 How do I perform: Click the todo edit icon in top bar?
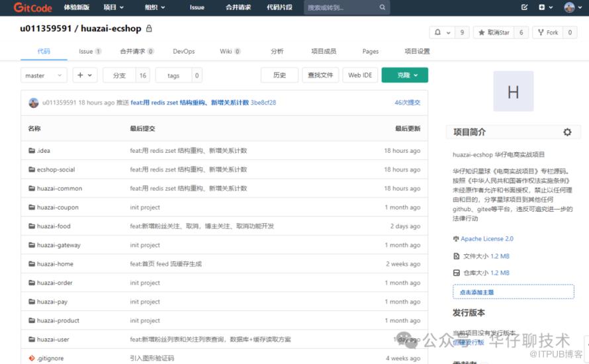(525, 7)
